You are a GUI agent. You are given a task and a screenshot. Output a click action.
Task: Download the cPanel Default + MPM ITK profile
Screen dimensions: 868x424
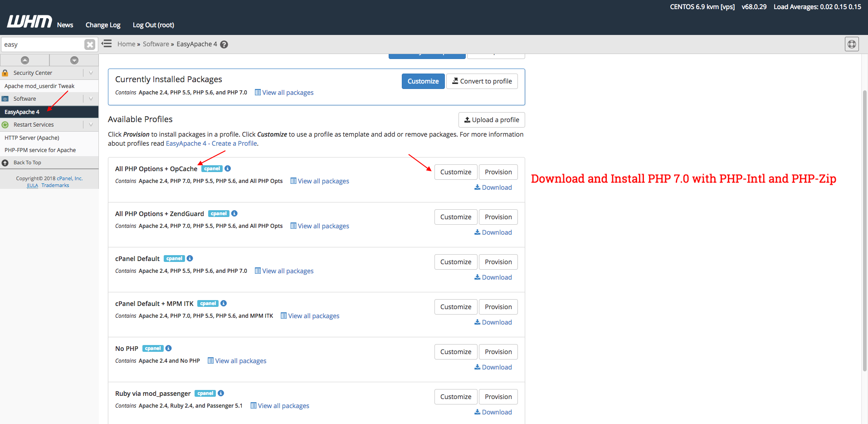(493, 322)
